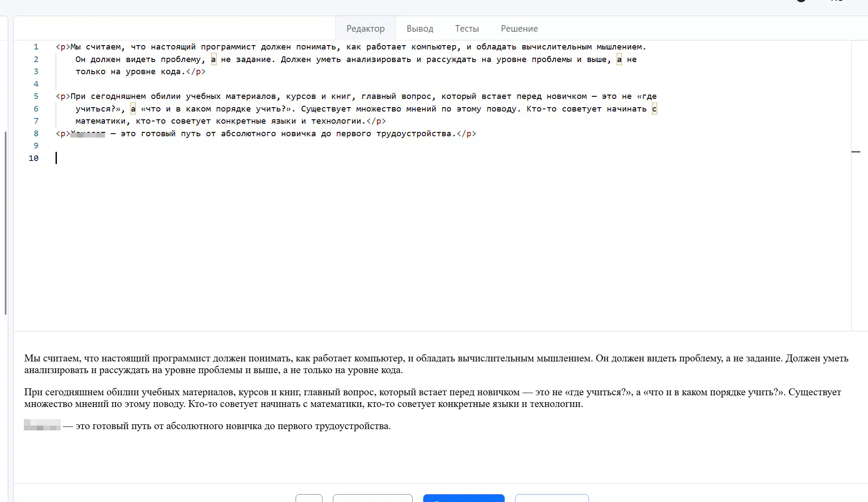
Task: Click line number 4 in the gutter
Action: coord(36,84)
